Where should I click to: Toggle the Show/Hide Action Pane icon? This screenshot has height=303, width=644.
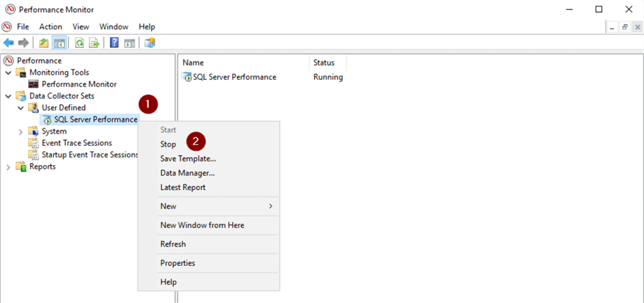[130, 43]
